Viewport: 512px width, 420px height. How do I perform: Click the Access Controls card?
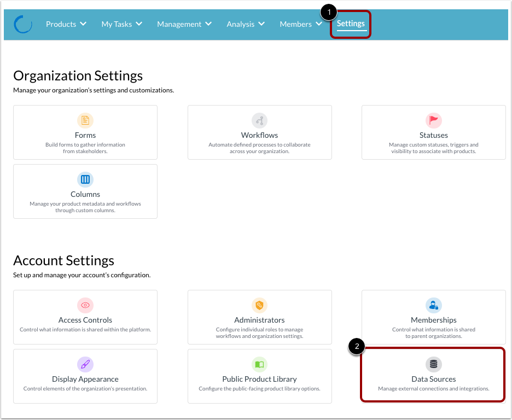pos(85,317)
